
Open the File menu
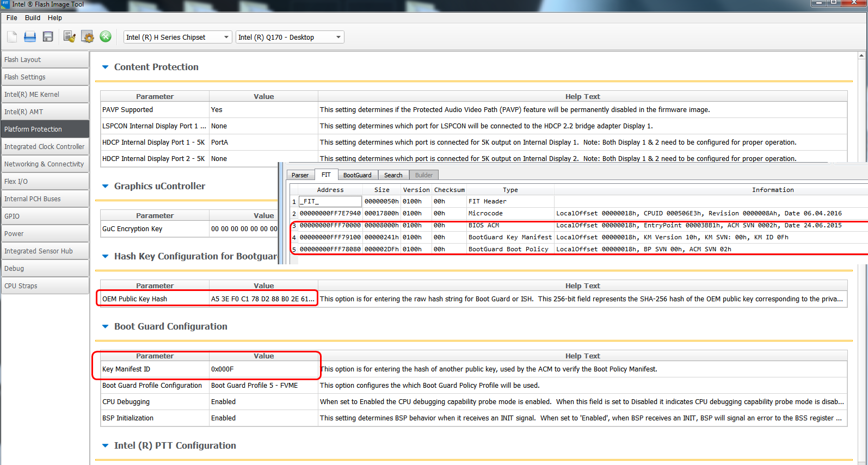click(12, 18)
